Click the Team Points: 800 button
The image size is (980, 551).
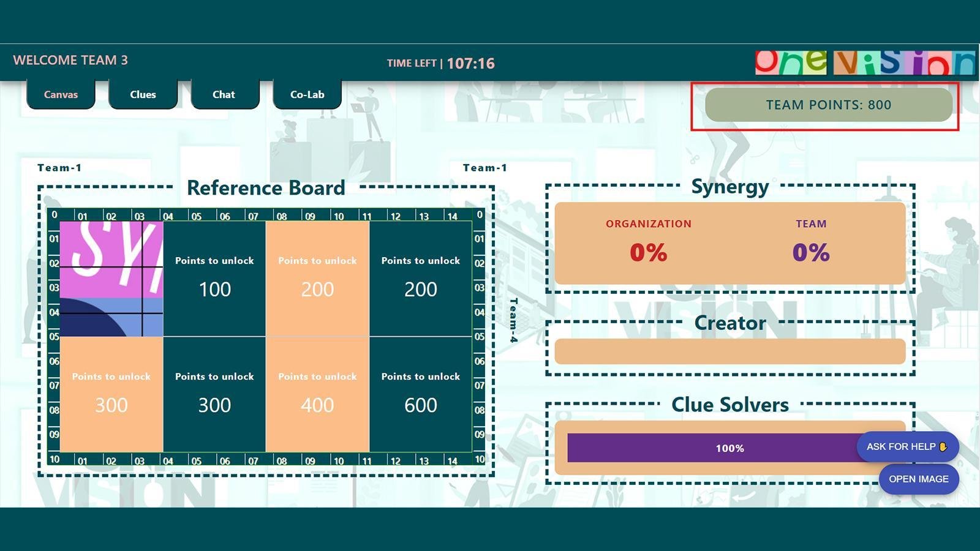click(x=828, y=105)
